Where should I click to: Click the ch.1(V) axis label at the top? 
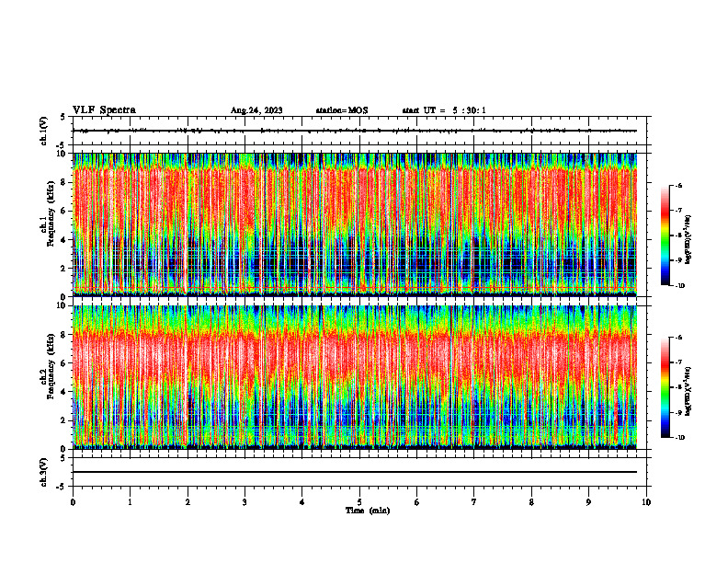[44, 131]
